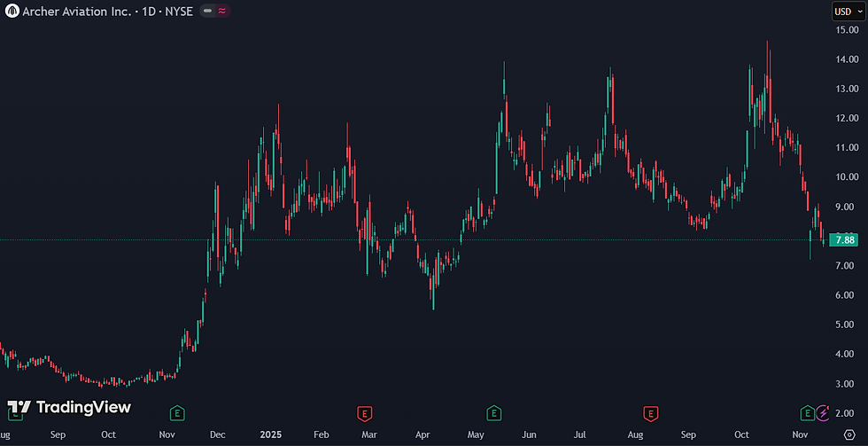Open the earnings marker beside the lightning icon

[807, 413]
